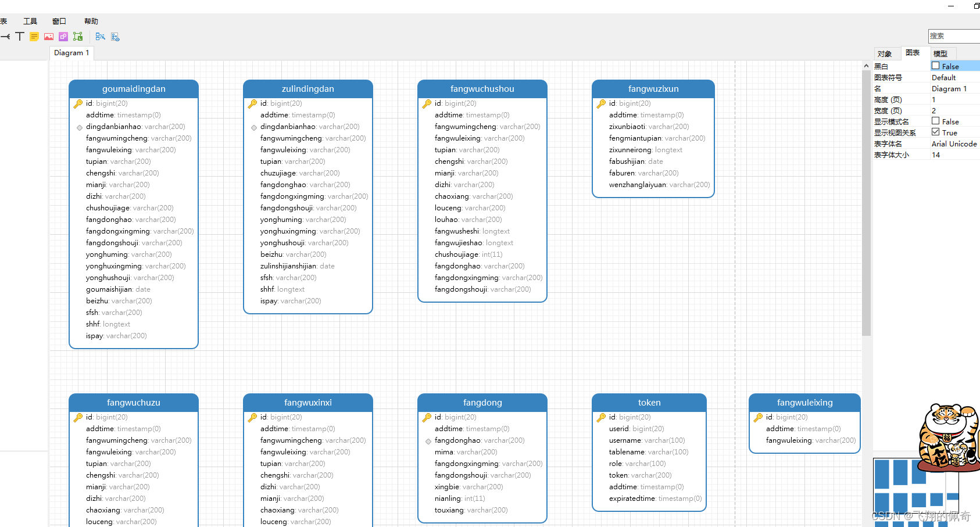The width and height of the screenshot is (980, 527).
Task: Click goumaishijian: date field in goumaidingdan
Action: 118,289
